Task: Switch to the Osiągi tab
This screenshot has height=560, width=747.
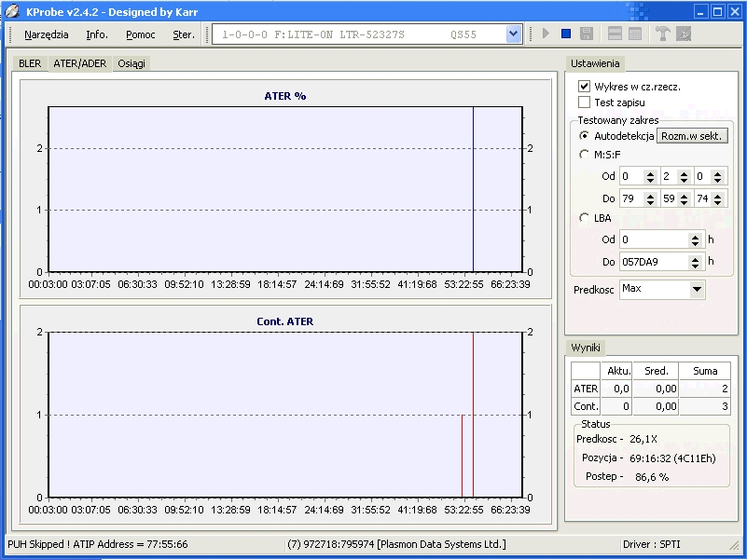Action: point(131,63)
